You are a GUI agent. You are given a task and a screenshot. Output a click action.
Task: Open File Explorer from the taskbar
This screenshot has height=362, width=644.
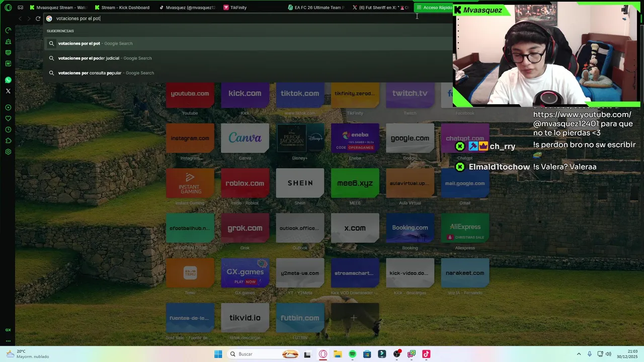pyautogui.click(x=338, y=354)
